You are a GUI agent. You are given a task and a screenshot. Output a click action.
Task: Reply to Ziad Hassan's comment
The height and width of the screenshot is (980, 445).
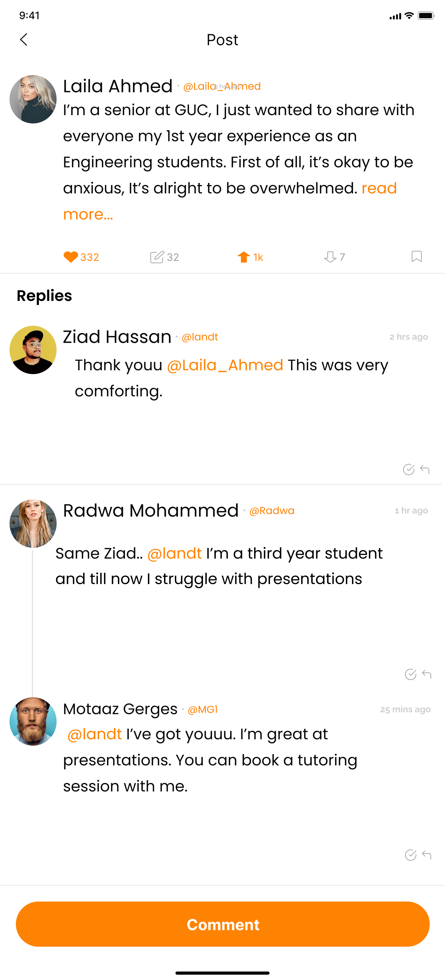point(425,470)
